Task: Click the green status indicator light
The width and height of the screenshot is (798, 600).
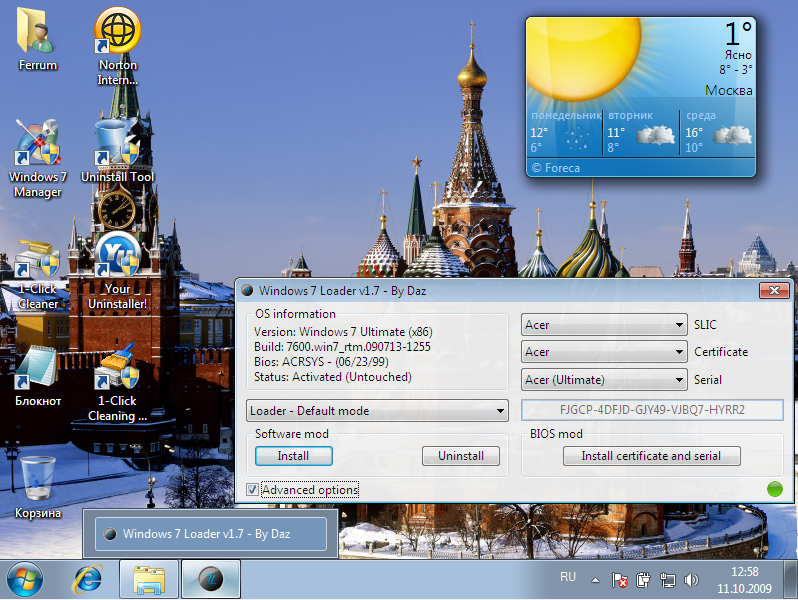Action: pos(775,489)
